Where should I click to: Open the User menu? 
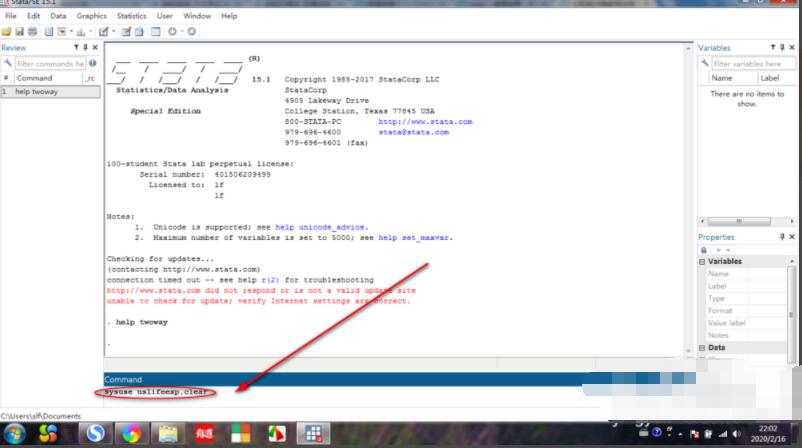165,16
